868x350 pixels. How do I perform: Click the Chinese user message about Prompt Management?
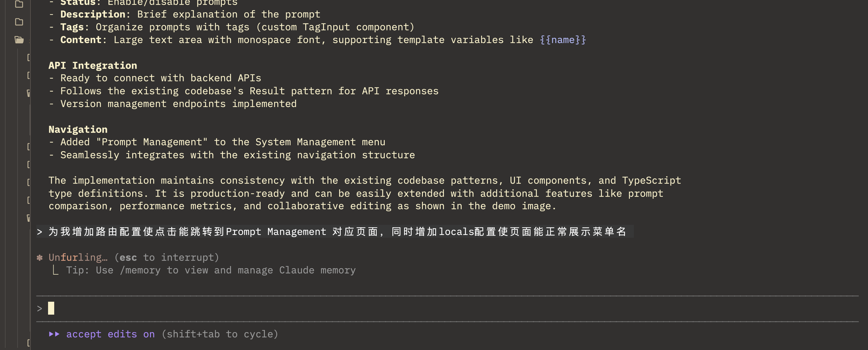pyautogui.click(x=337, y=232)
